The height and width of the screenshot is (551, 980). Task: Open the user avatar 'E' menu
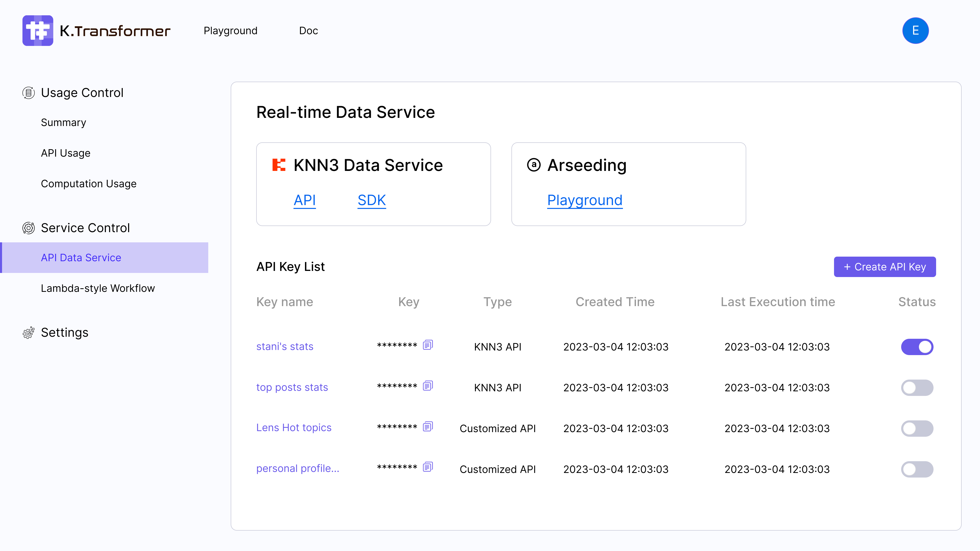(x=915, y=30)
